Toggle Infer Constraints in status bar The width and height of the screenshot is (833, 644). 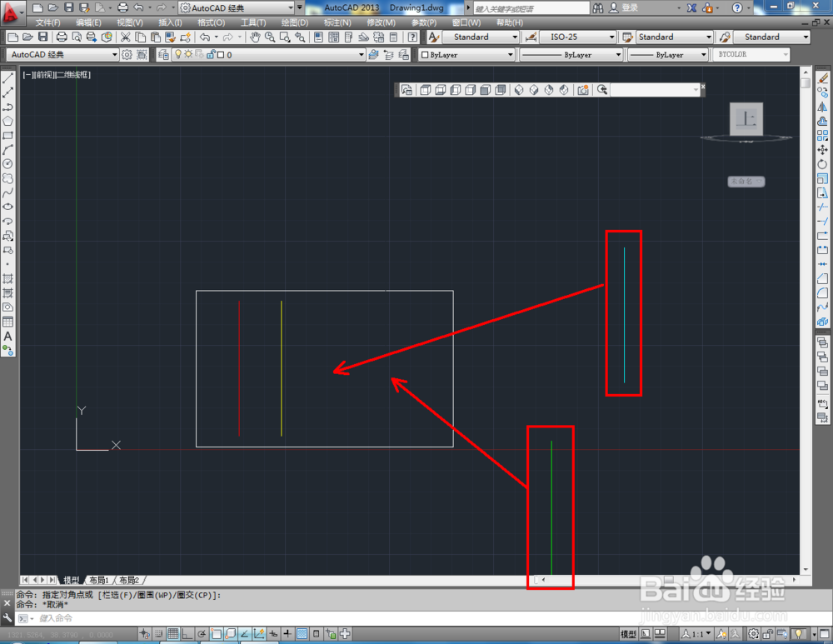[x=144, y=633]
